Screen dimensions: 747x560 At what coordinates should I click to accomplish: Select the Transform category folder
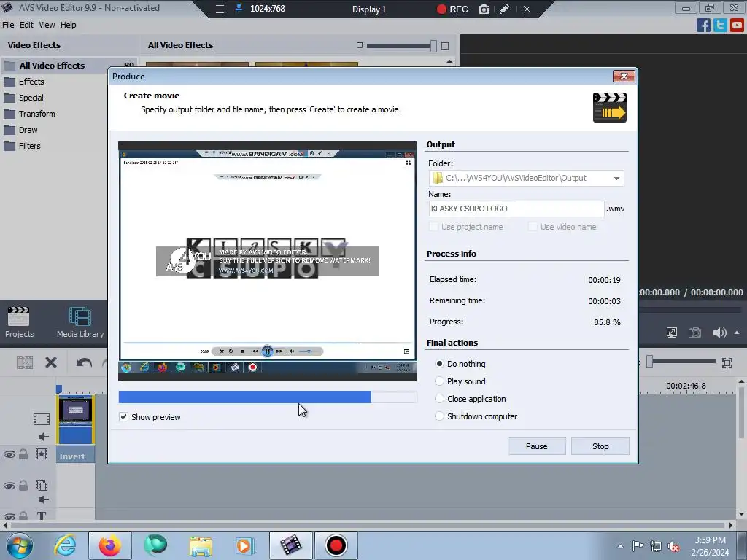click(36, 114)
